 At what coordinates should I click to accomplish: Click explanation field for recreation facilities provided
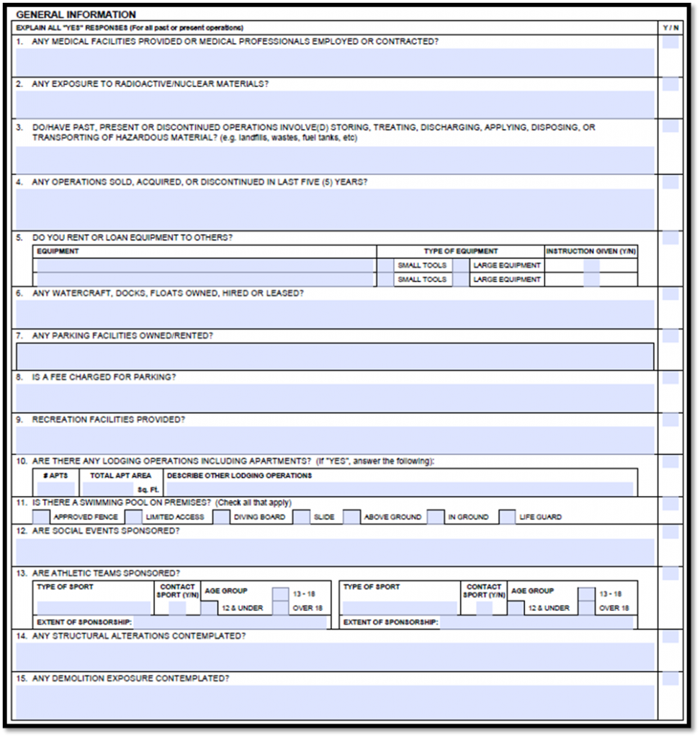(x=335, y=440)
